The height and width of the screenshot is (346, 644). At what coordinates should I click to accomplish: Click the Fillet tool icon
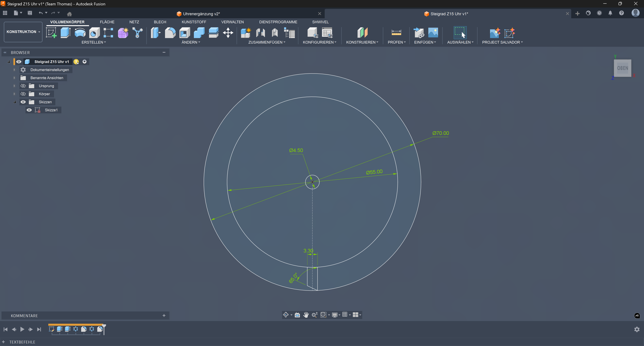point(170,33)
